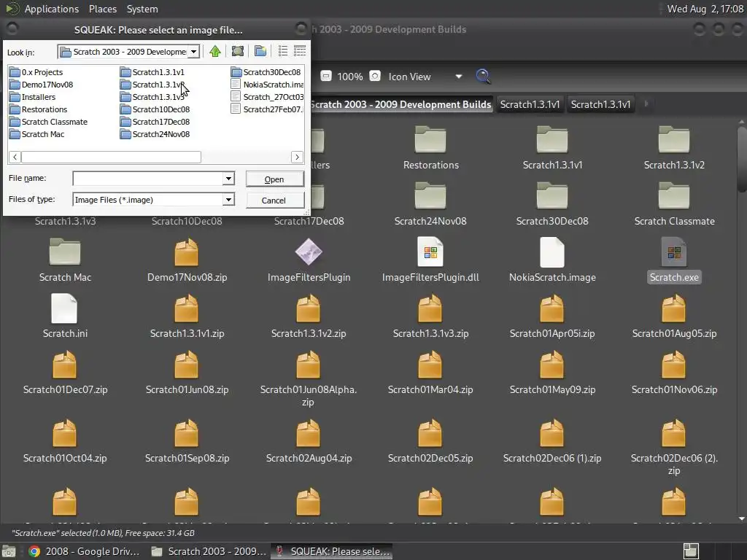
Task: Switch to Scratch 2003 - 2009 taskbar window
Action: pos(208,551)
